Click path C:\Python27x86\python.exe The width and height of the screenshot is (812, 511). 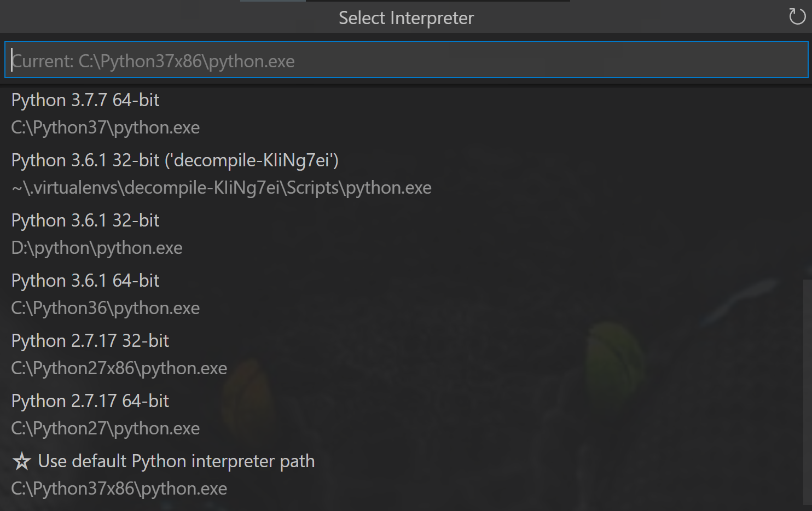(x=118, y=368)
